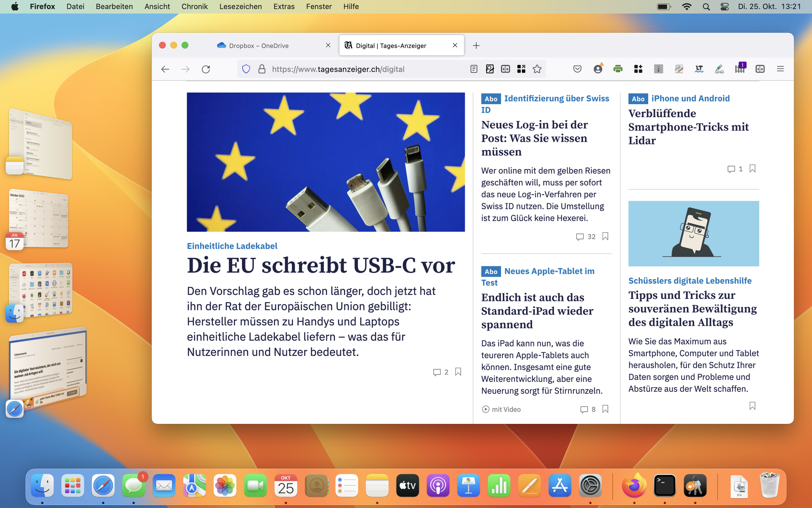Open Keychain Access from the Dock

(695, 485)
